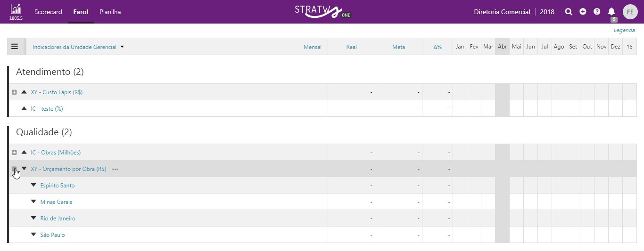
Task: Open XY - Custo Lápis (R$) indicator
Action: [x=57, y=92]
